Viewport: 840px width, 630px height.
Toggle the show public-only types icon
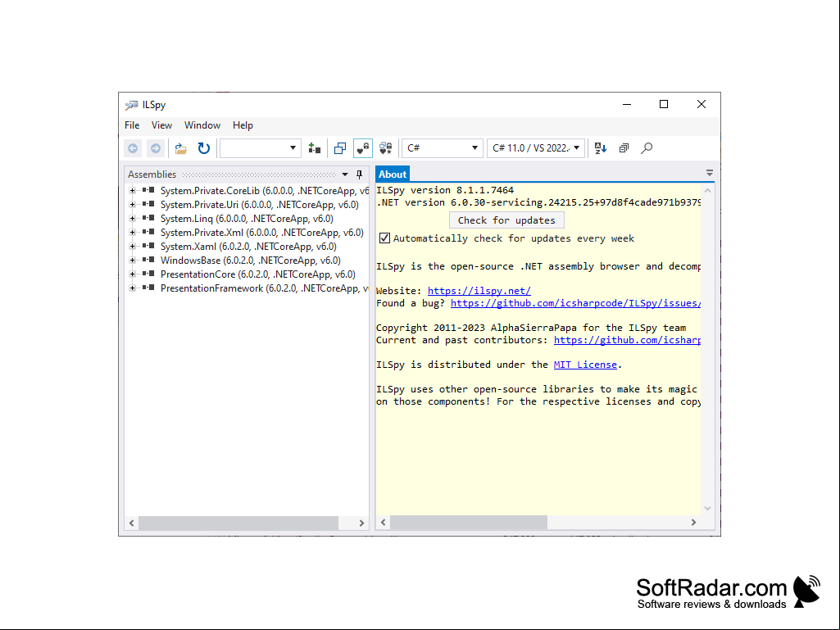(x=339, y=148)
